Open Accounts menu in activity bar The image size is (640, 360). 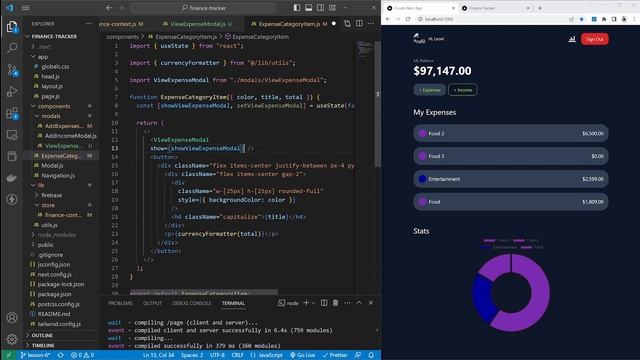[12, 318]
